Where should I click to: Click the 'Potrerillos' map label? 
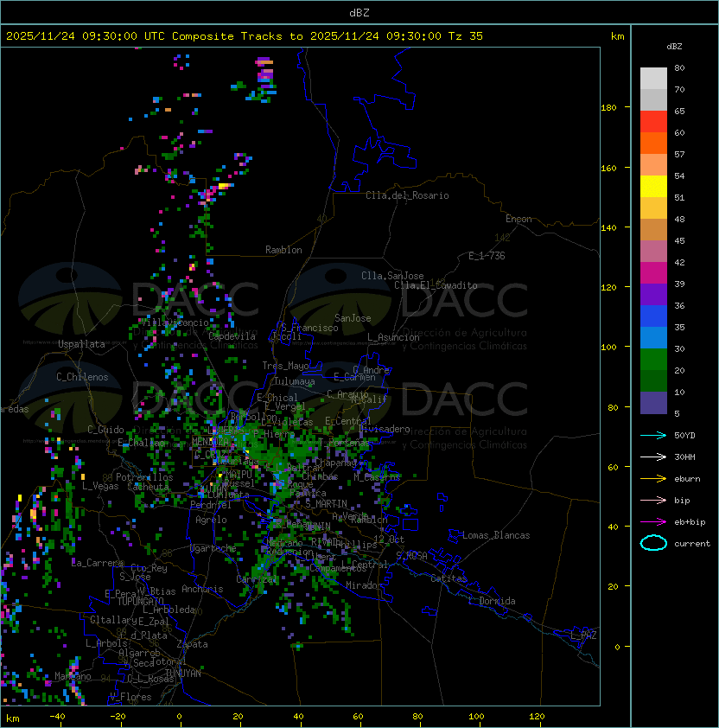[x=144, y=477]
